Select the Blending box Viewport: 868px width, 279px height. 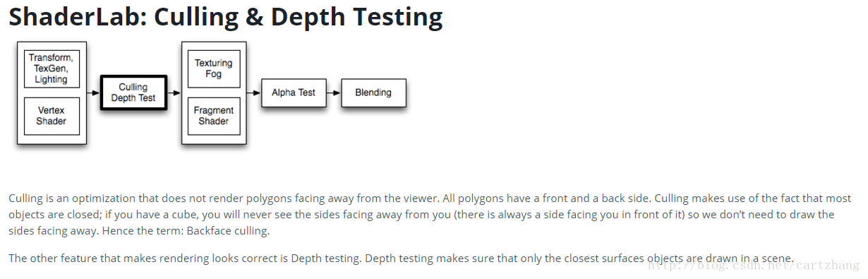tap(373, 93)
